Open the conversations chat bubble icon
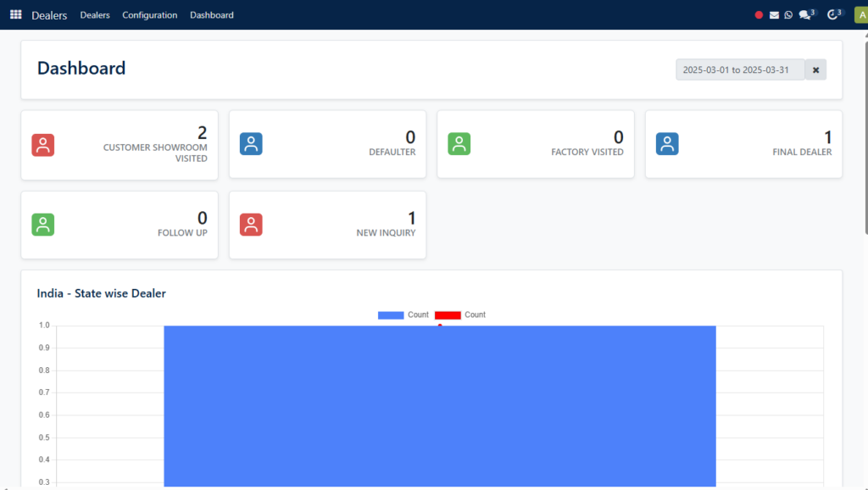 click(806, 14)
